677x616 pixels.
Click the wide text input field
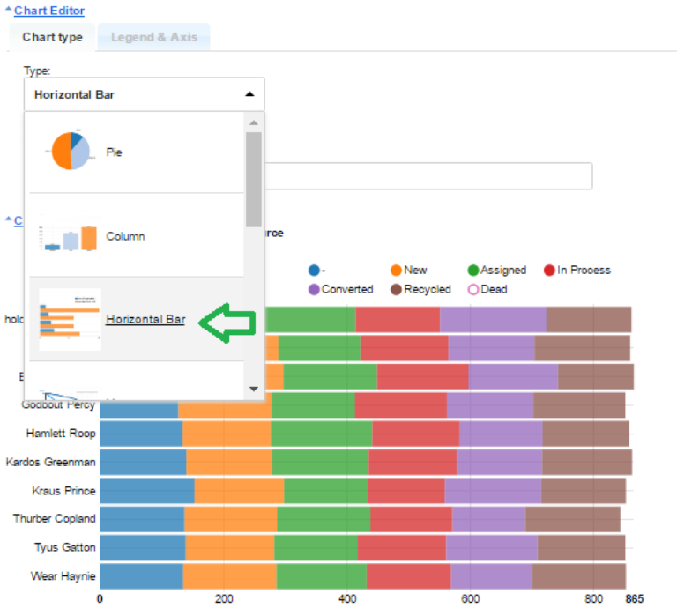(x=428, y=176)
